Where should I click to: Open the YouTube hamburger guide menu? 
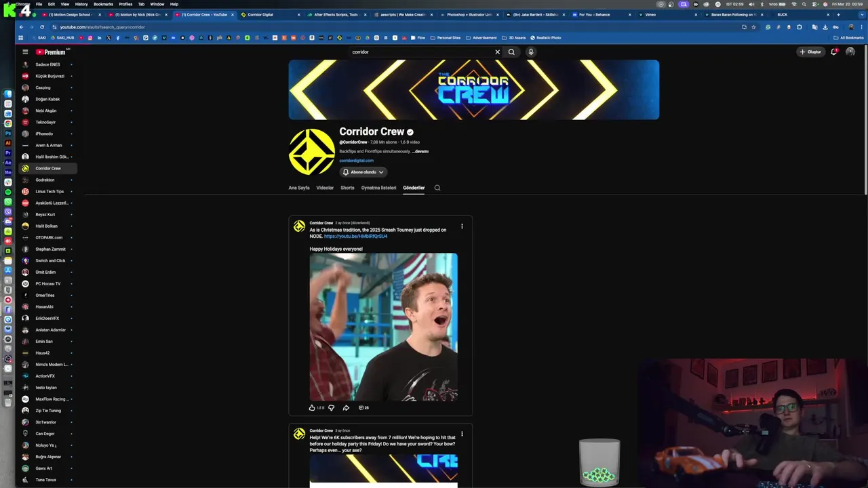coord(25,52)
